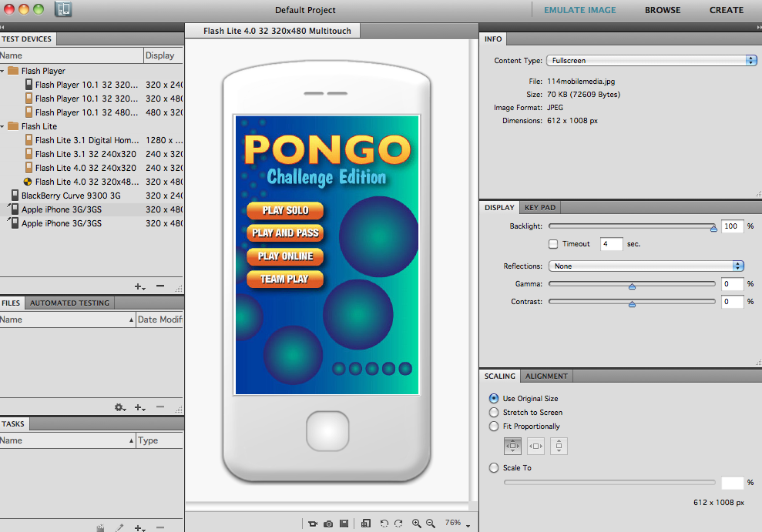
Task: Select fit vertically alignment icon
Action: [x=559, y=446]
